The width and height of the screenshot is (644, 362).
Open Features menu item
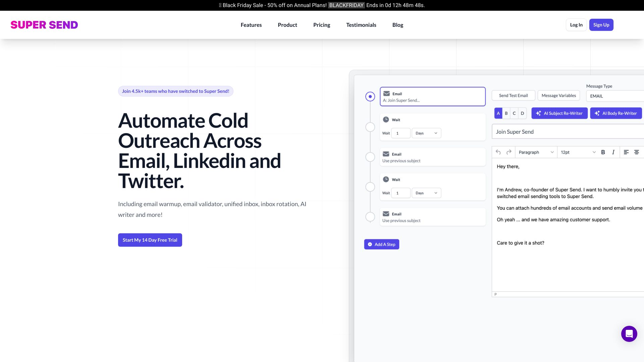point(251,25)
